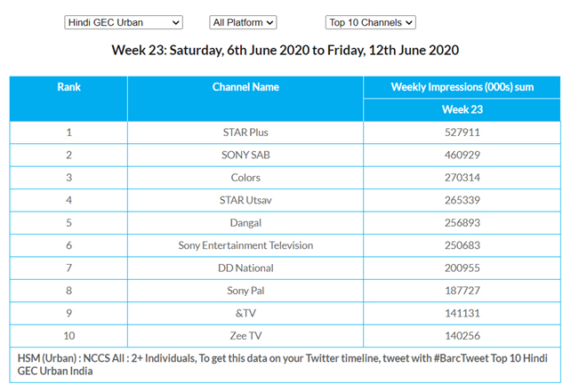Select the Dangal channel name

[245, 223]
